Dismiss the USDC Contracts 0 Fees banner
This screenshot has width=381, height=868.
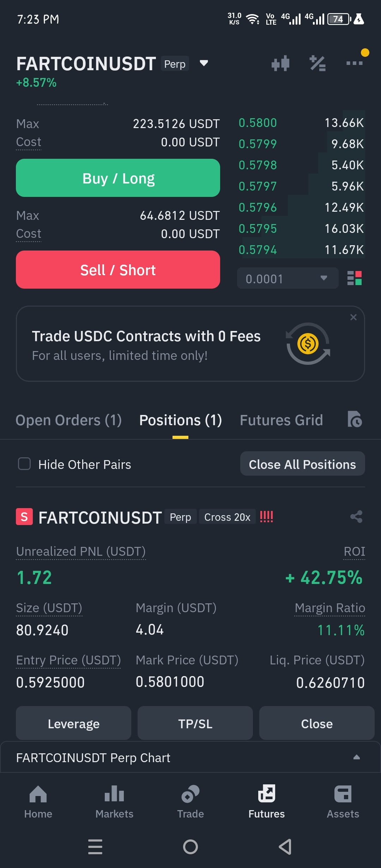pos(353,317)
